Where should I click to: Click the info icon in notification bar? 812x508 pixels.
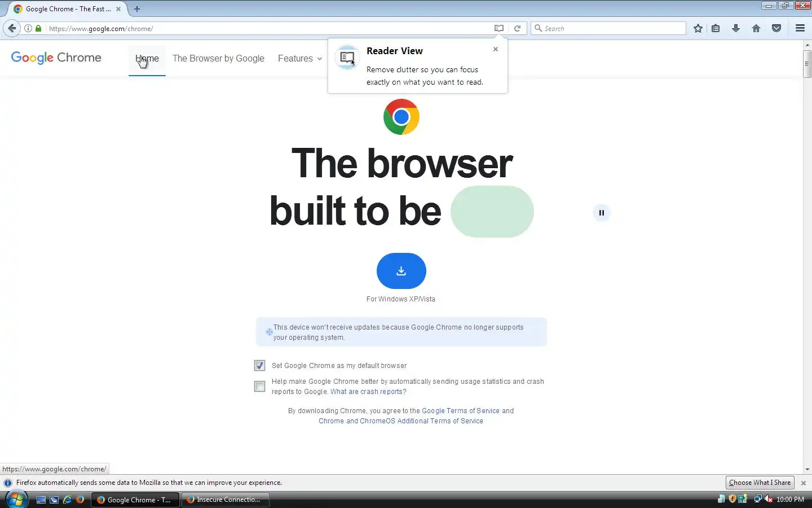8,483
